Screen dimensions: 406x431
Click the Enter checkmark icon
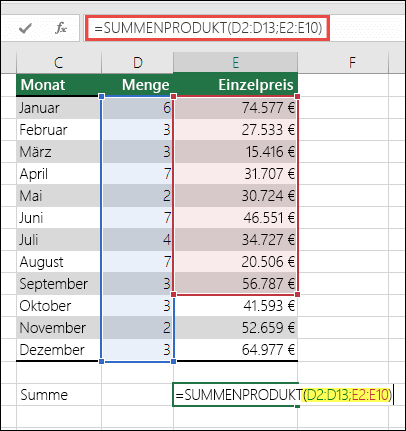tap(25, 28)
